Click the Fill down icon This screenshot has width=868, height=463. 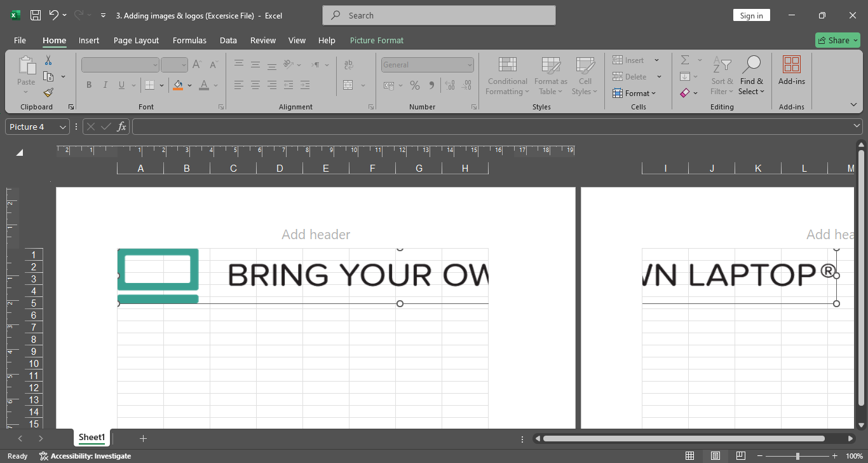coord(685,76)
